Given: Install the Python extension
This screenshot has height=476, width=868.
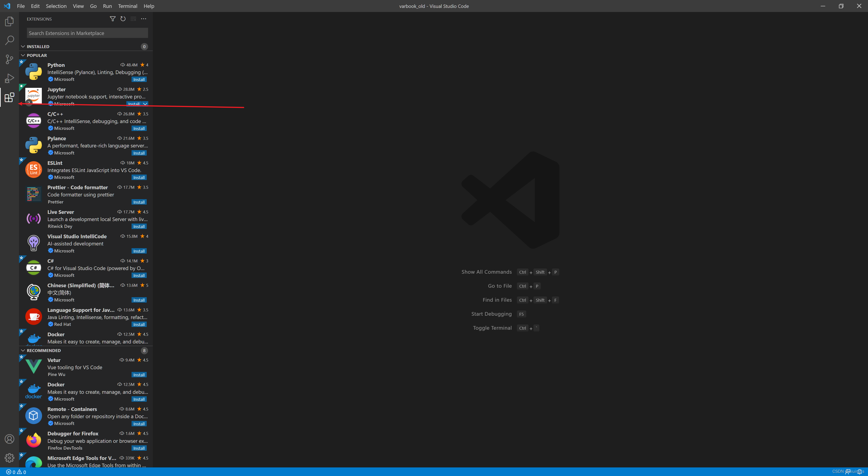Looking at the screenshot, I should (139, 79).
